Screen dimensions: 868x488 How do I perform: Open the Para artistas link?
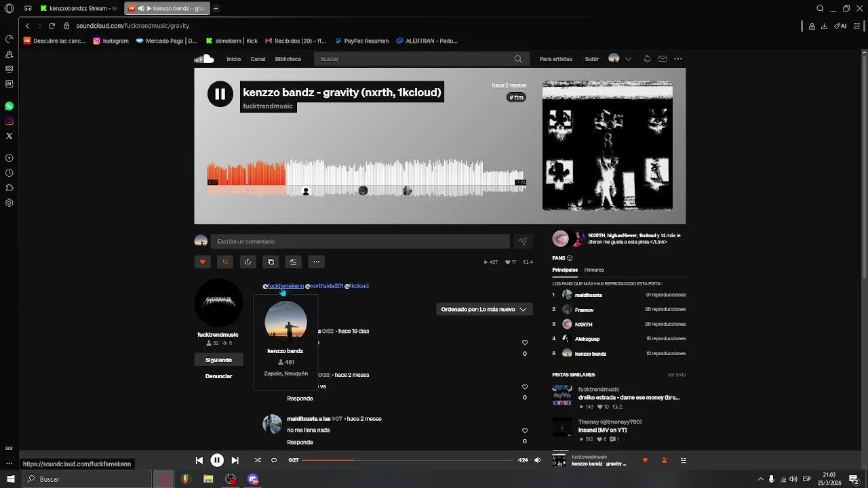pyautogui.click(x=556, y=59)
